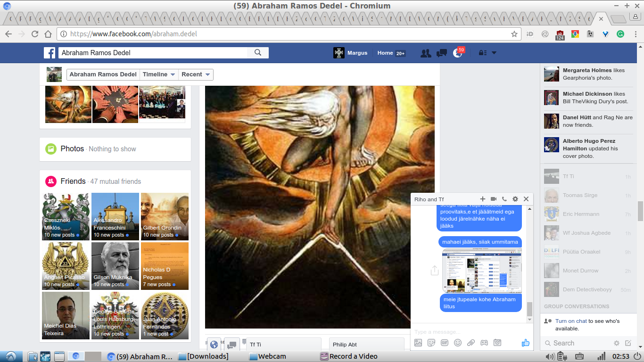The height and width of the screenshot is (362, 644).
Task: Open Gilson Muknika friend tile
Action: [115, 266]
